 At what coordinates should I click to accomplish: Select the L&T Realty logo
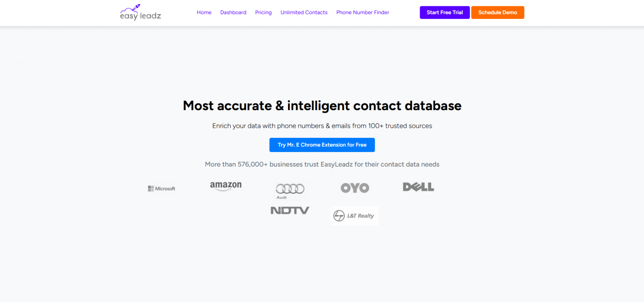[x=354, y=215]
